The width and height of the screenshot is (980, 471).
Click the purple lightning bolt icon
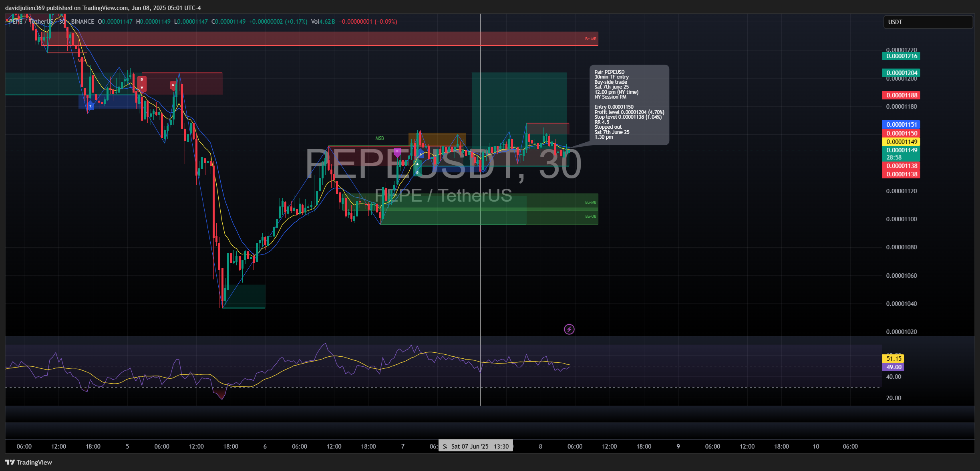click(x=569, y=329)
